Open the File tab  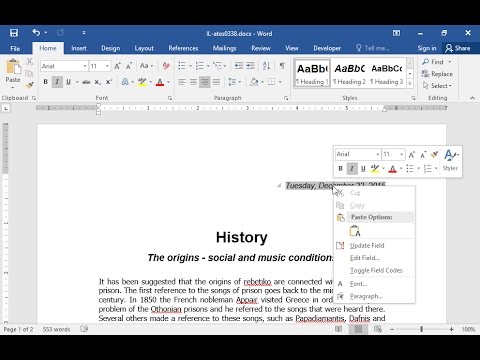[15, 48]
